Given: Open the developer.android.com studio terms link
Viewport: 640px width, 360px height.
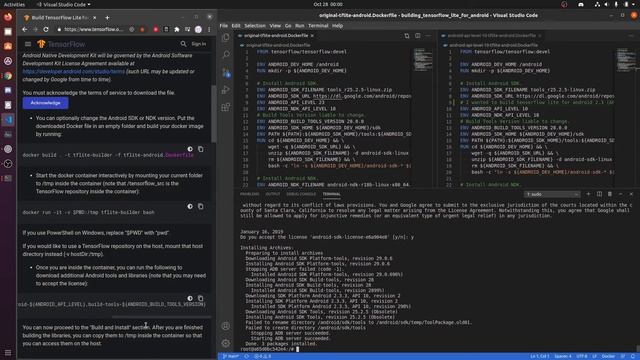Looking at the screenshot, I should pyautogui.click(x=73, y=71).
